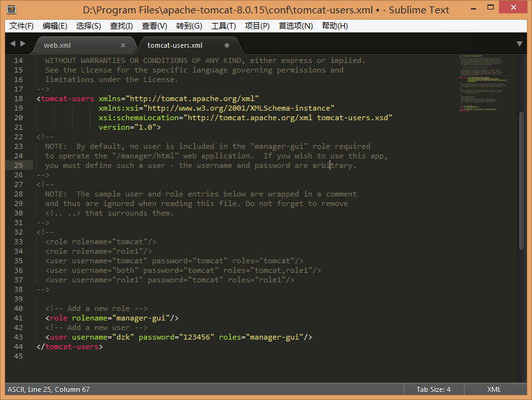Click xsi:schemaLocation attribute text

[139, 118]
